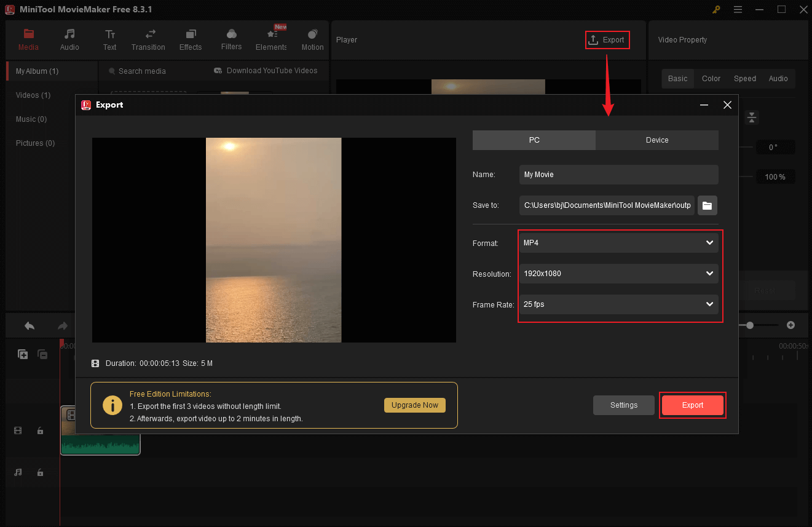The height and width of the screenshot is (527, 812).
Task: Open the Effects panel
Action: (190, 39)
